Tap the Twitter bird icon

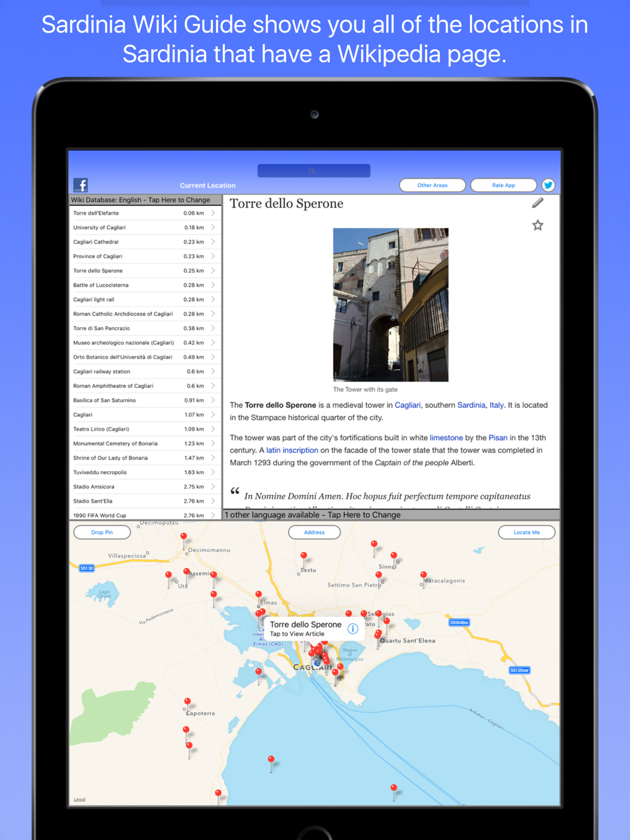point(548,185)
